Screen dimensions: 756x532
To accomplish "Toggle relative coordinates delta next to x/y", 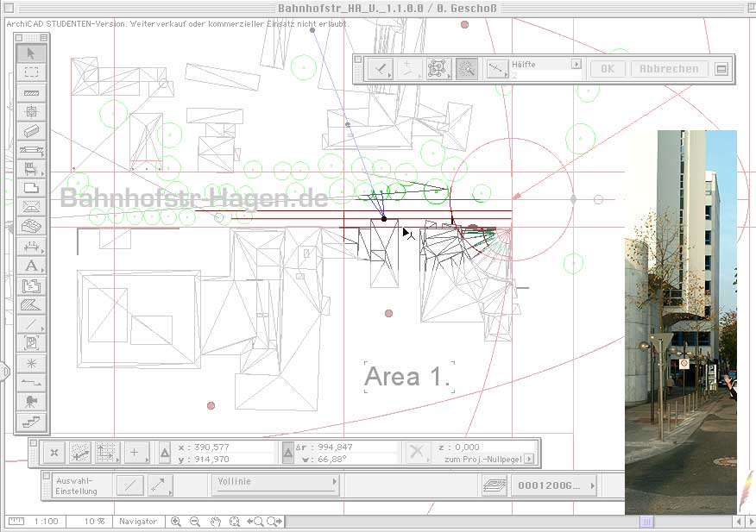I will pos(165,453).
